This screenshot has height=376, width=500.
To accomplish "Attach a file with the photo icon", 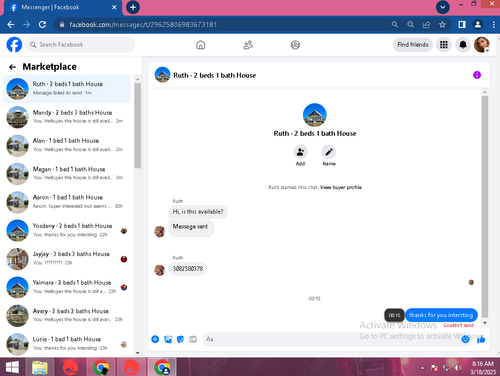I will (x=168, y=339).
